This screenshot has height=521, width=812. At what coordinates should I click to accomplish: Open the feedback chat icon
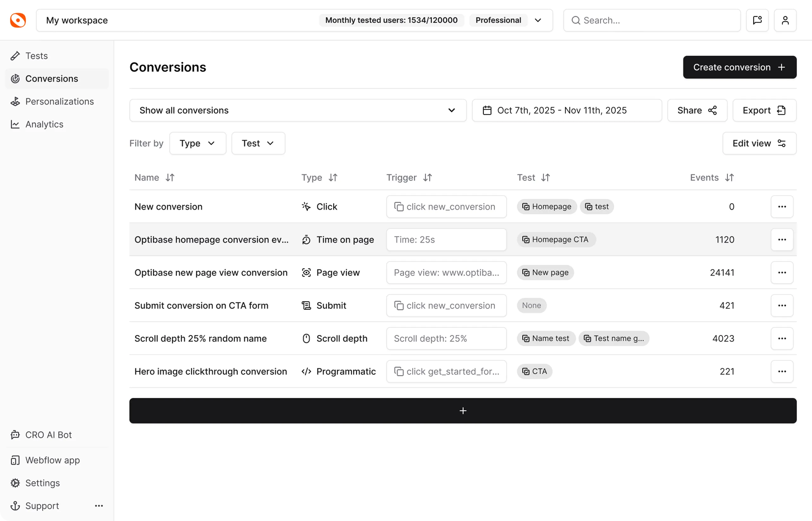[x=757, y=20]
